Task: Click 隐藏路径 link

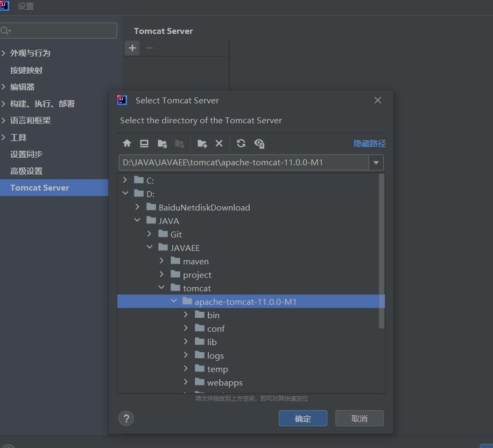Action: point(369,143)
